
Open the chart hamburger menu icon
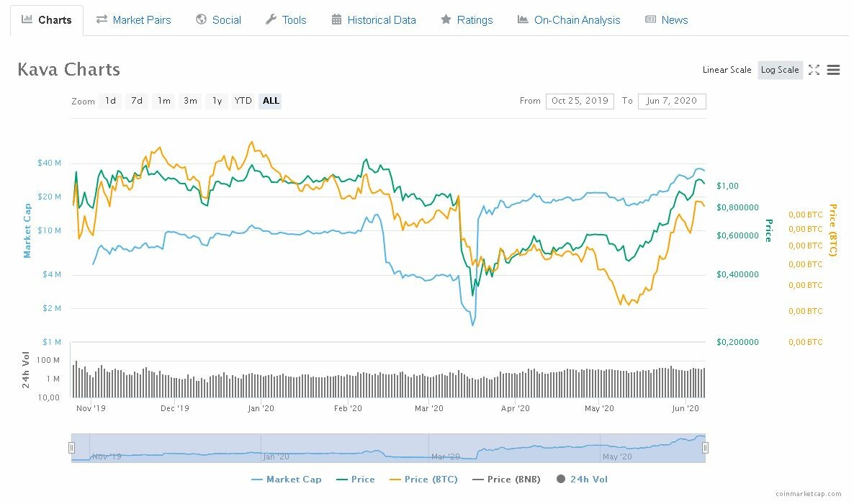(834, 70)
